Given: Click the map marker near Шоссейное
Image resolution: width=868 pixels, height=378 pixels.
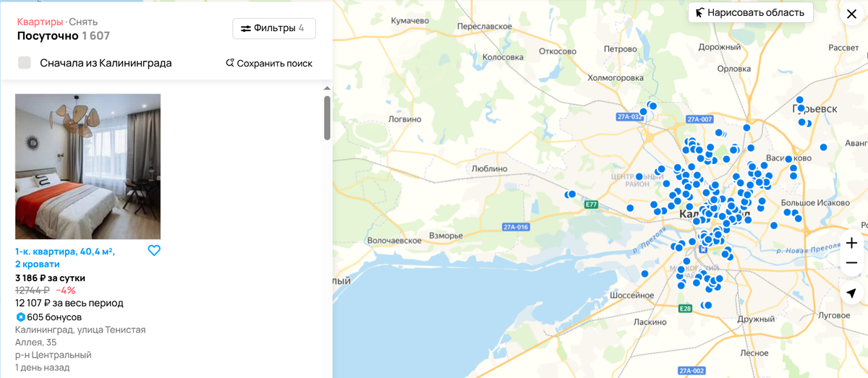Looking at the screenshot, I should [644, 274].
